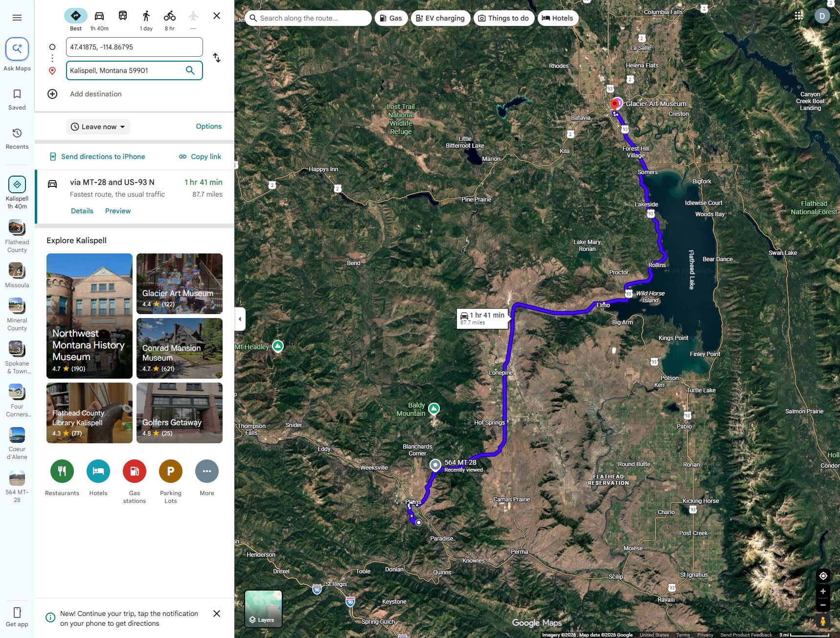Open 564 MT-28 recent item
Image resolution: width=840 pixels, height=638 pixels.
click(17, 486)
